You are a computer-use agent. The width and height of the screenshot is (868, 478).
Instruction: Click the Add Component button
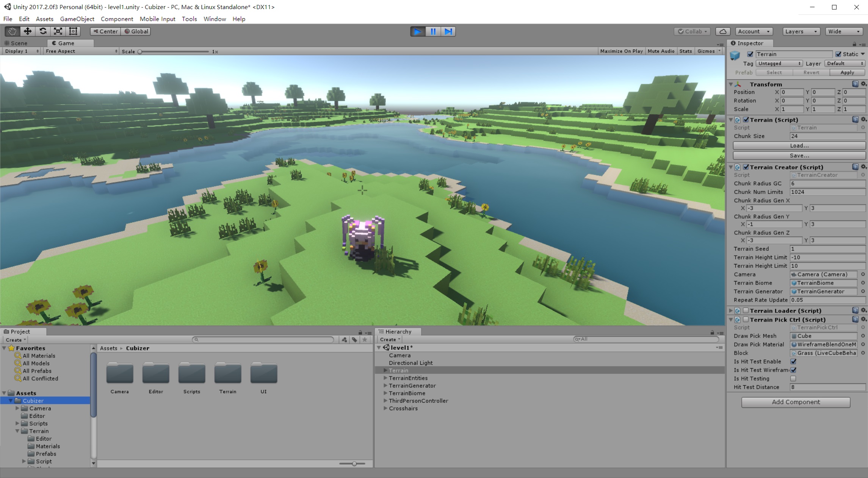[x=796, y=402]
